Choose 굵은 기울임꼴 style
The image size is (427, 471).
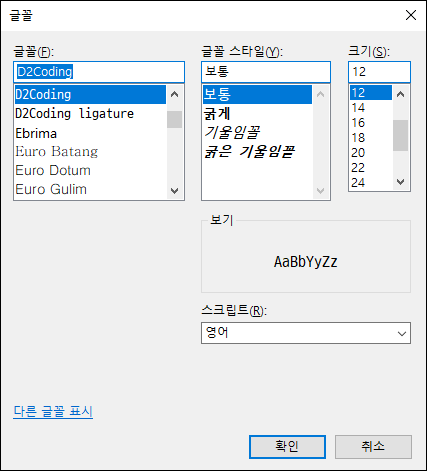(257, 152)
